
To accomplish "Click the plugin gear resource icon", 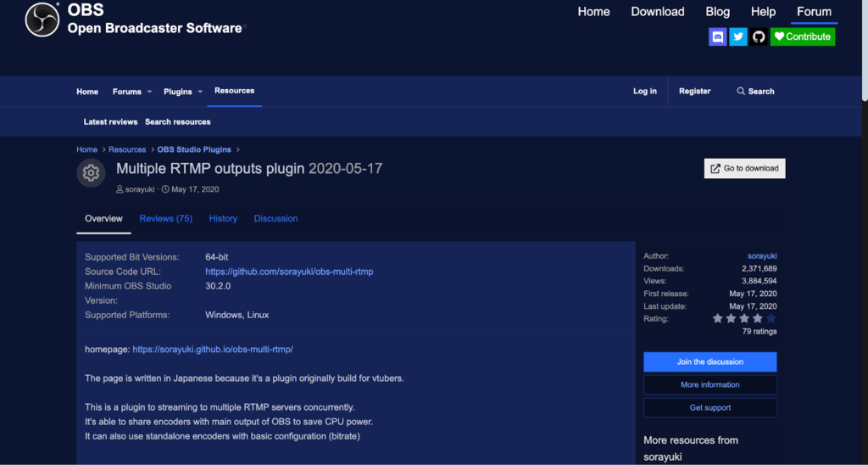I will click(91, 173).
